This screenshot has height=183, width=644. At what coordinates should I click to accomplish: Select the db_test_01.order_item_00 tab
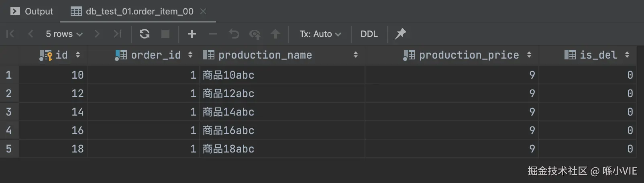point(139,11)
